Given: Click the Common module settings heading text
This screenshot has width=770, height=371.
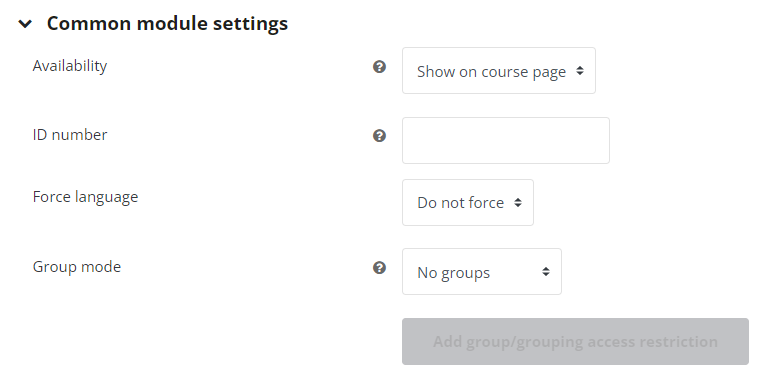Looking at the screenshot, I should tap(167, 24).
